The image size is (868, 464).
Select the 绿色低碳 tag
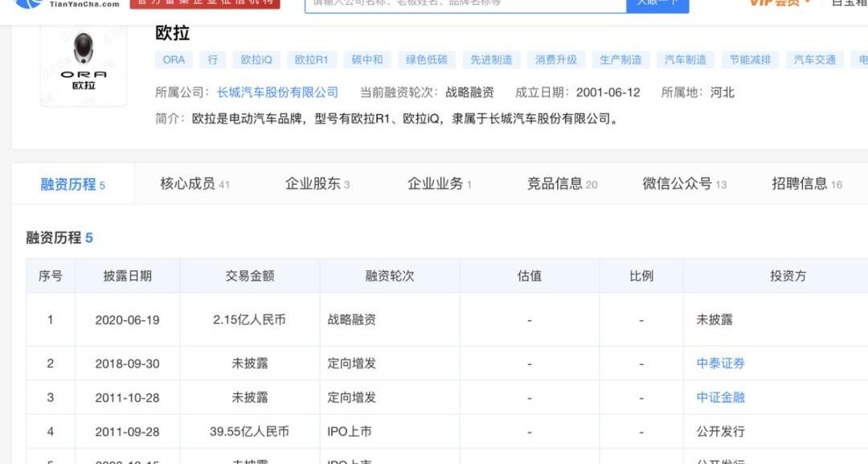[426, 60]
